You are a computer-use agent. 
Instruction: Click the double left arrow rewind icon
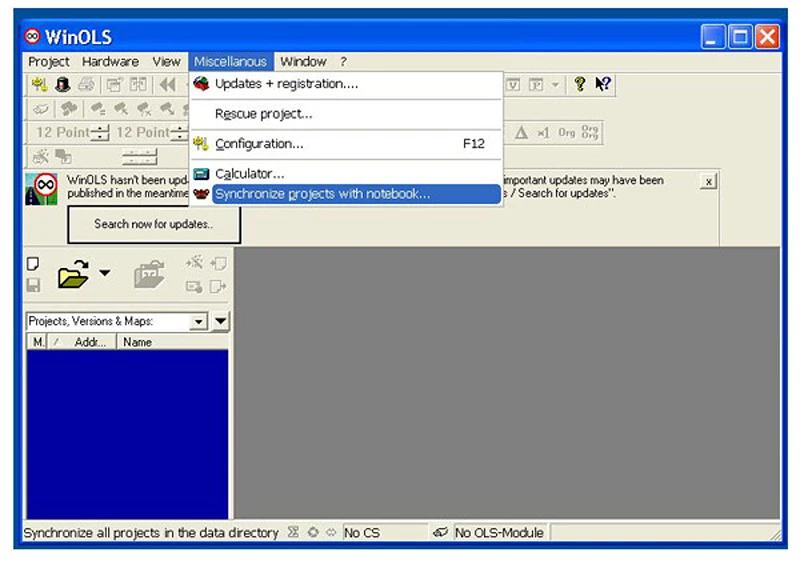point(167,84)
